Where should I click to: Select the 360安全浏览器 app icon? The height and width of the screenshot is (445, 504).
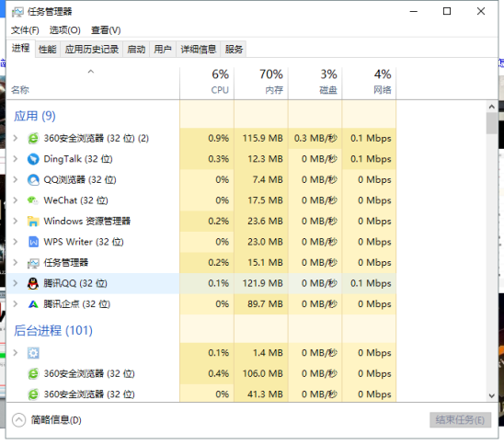pyautogui.click(x=33, y=139)
